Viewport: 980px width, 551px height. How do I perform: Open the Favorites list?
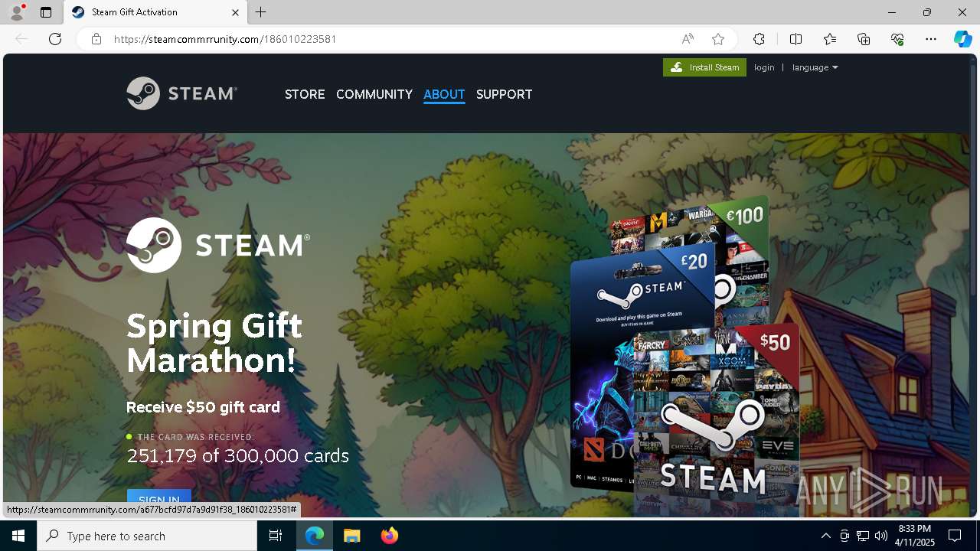[830, 39]
